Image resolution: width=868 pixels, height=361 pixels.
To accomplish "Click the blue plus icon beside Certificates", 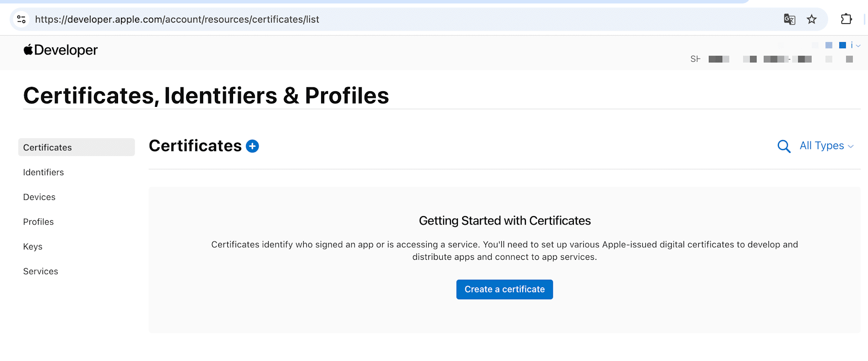I will point(252,146).
